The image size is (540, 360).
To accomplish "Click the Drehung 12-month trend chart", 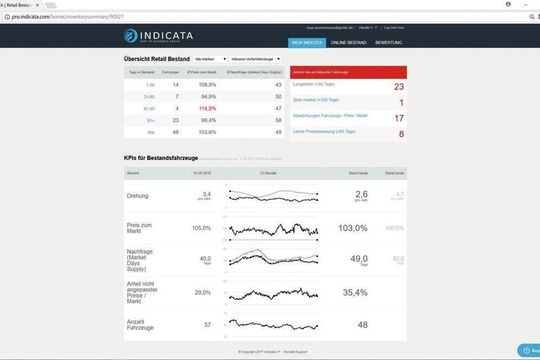I will pyautogui.click(x=273, y=196).
